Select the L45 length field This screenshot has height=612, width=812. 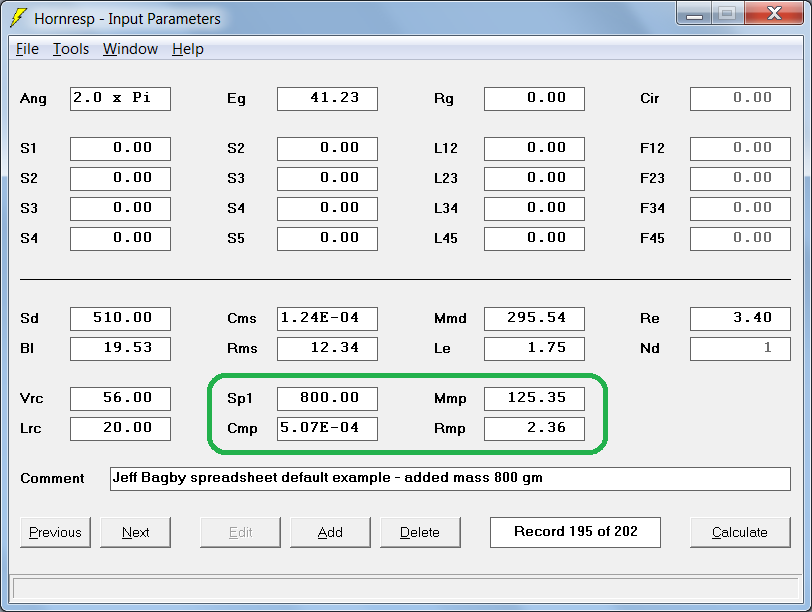tap(534, 239)
